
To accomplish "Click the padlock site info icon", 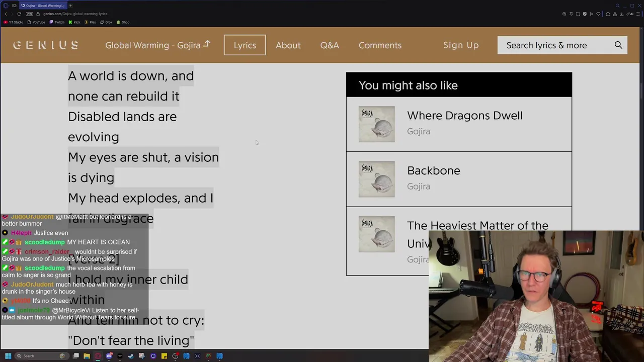I will pyautogui.click(x=38, y=14).
